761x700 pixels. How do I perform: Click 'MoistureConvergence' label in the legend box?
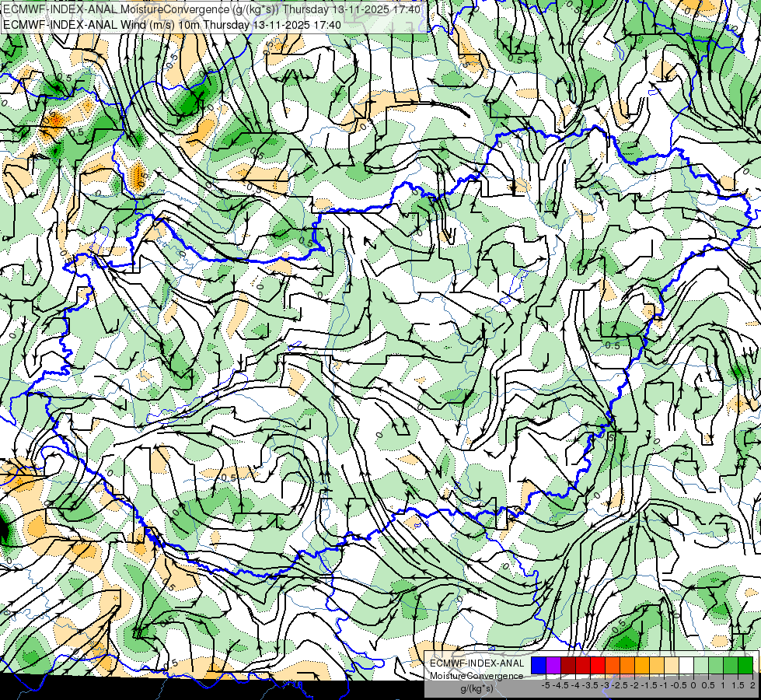[x=476, y=676]
